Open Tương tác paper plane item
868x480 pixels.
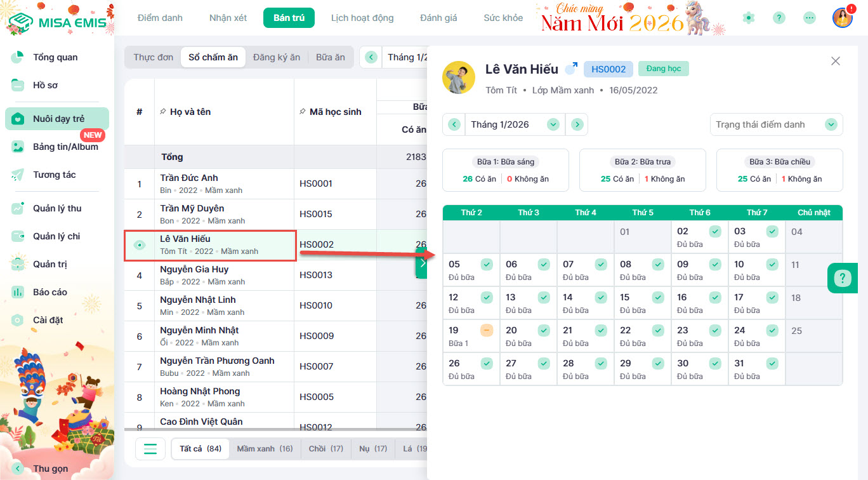pos(54,175)
